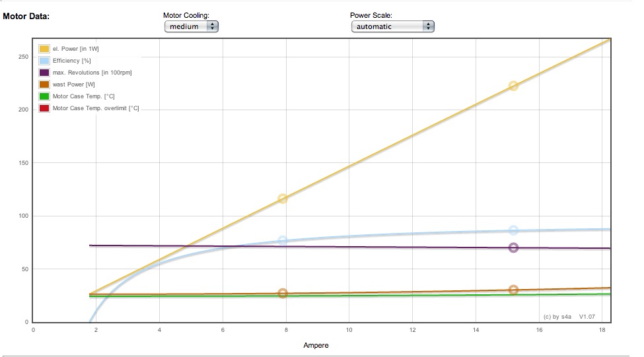Select the el. Power data point near 8 Ampere
Image resolution: width=644 pixels, height=357 pixels.
pyautogui.click(x=283, y=199)
